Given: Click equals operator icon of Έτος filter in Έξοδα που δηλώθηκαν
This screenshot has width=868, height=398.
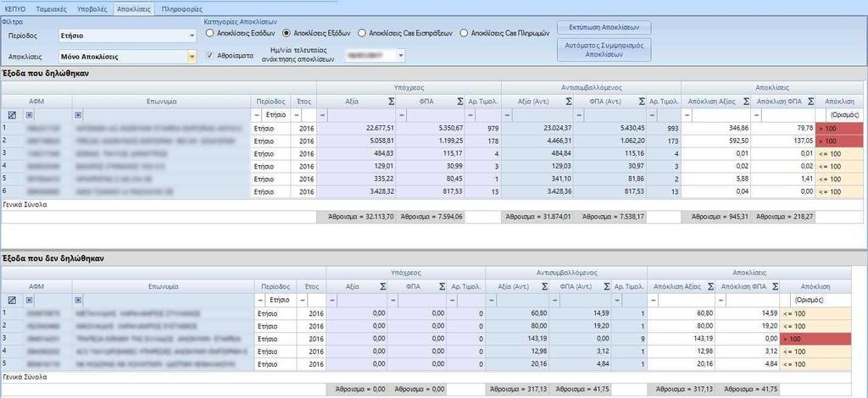Looking at the screenshot, I should pyautogui.click(x=297, y=115).
